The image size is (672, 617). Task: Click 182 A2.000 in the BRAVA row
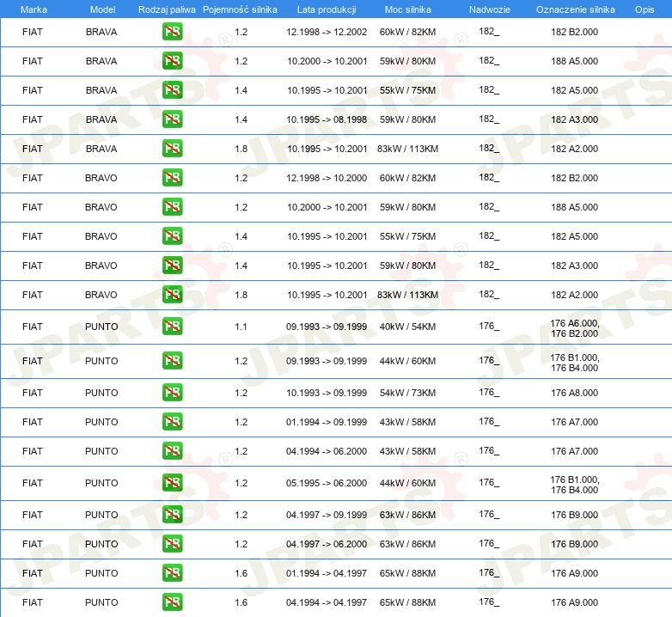pos(574,149)
